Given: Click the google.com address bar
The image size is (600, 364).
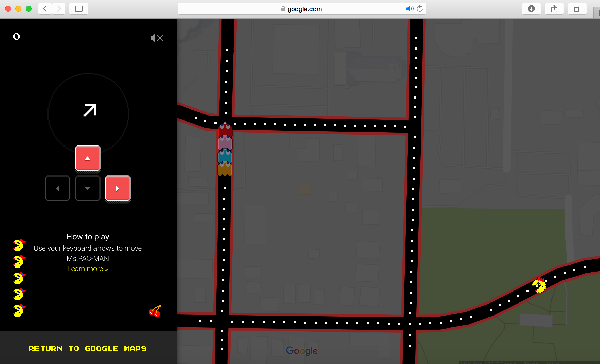Looking at the screenshot, I should [302, 9].
